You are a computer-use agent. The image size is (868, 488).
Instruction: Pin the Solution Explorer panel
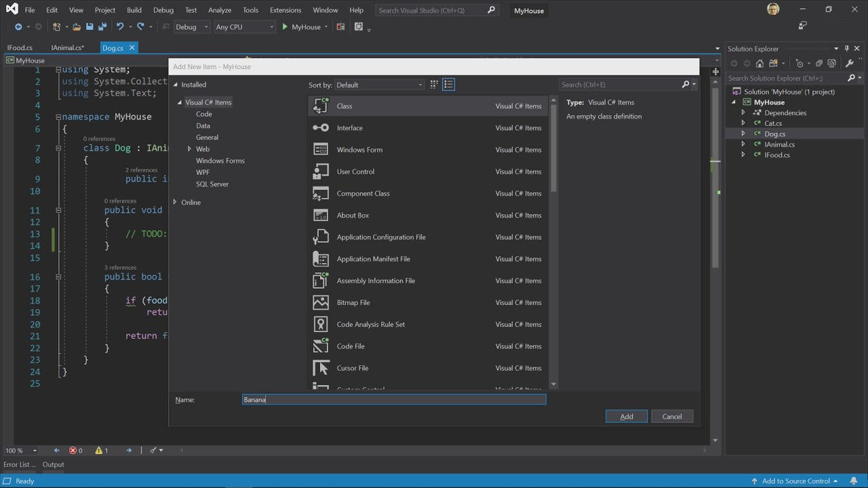[x=846, y=49]
